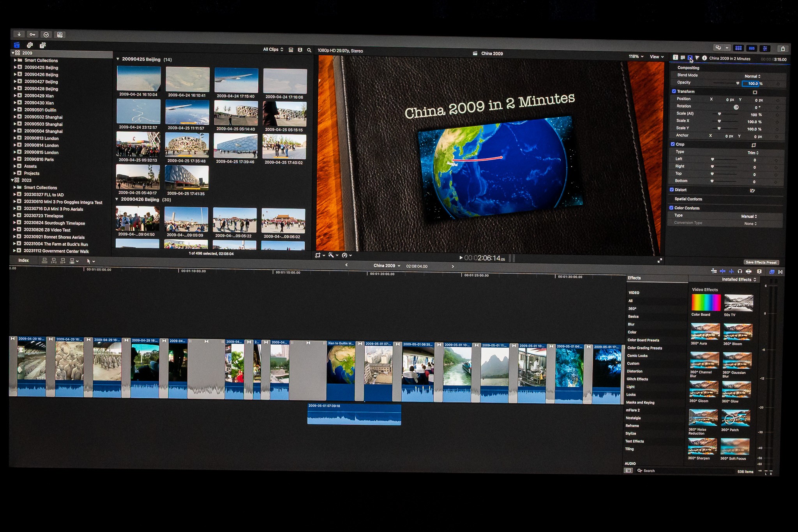
Task: Open the All Clips filter dropdown
Action: tap(273, 49)
